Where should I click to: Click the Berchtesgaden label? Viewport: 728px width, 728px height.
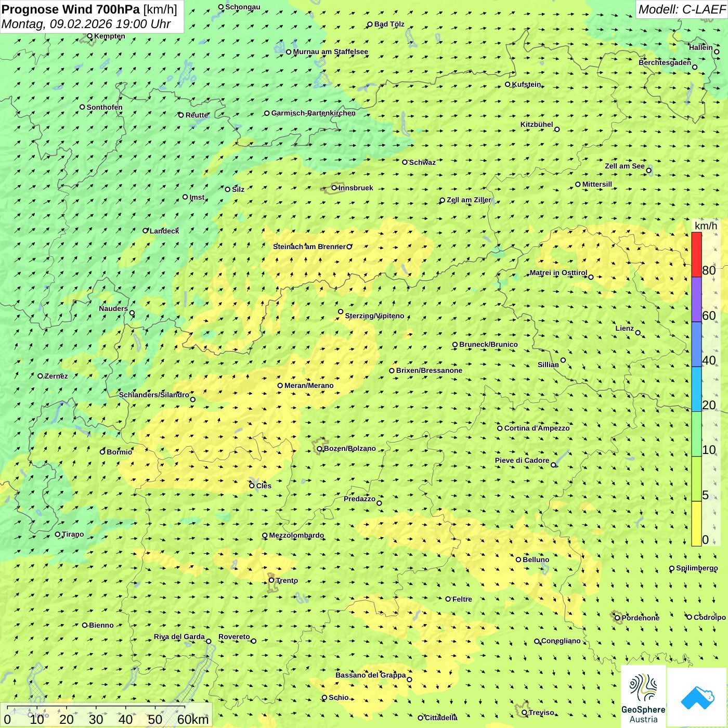665,62
